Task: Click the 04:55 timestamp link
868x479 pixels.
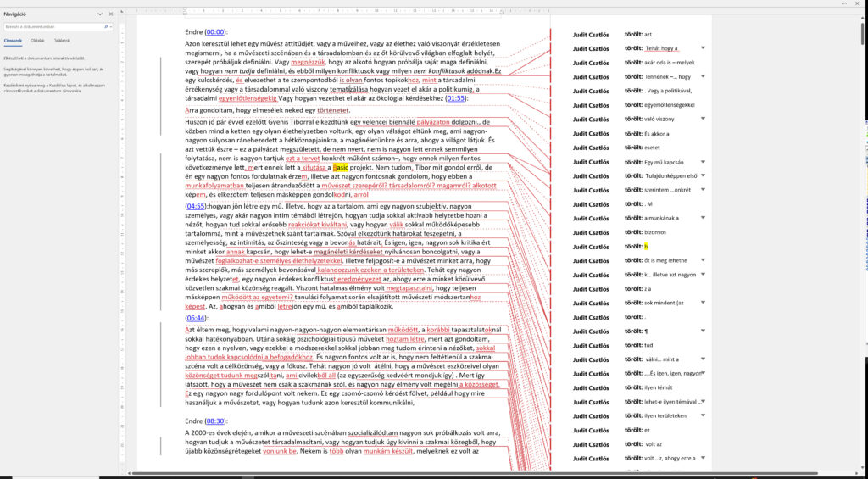Action: 196,206
